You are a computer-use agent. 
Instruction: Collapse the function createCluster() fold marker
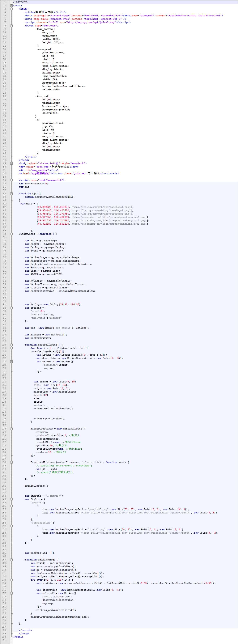[x=11, y=345]
